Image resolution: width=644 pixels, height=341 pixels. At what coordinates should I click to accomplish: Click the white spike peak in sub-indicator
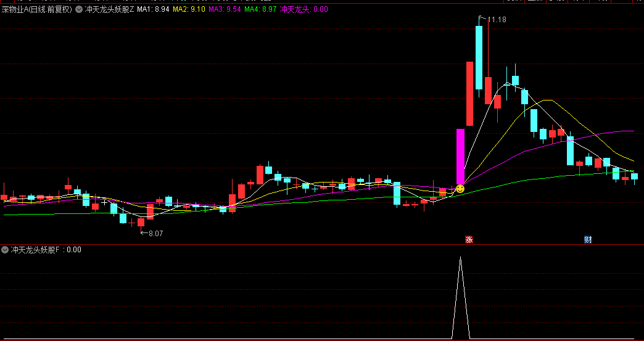point(460,258)
